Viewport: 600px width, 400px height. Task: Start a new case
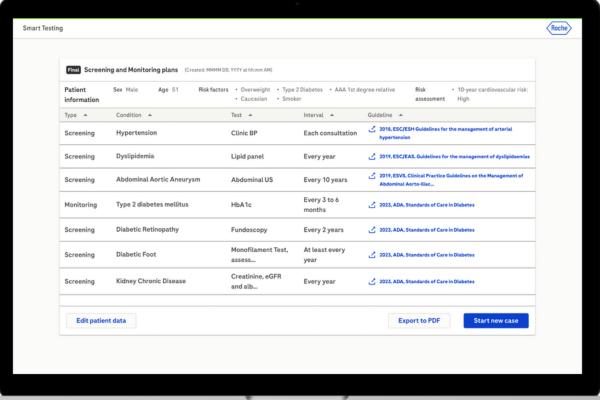(496, 321)
